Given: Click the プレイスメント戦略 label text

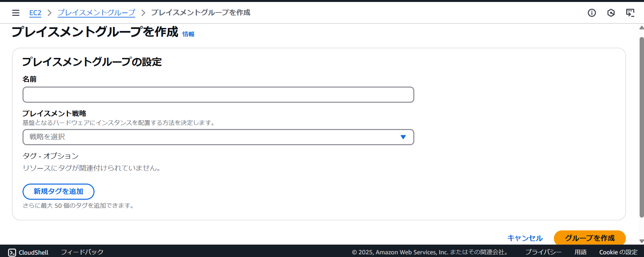Looking at the screenshot, I should [x=54, y=114].
